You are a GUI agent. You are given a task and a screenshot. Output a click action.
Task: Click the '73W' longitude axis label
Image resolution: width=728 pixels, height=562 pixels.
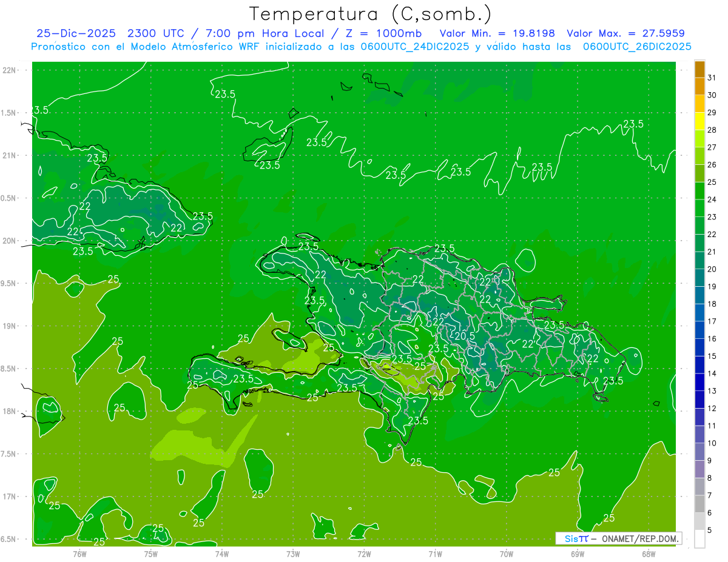click(x=293, y=554)
